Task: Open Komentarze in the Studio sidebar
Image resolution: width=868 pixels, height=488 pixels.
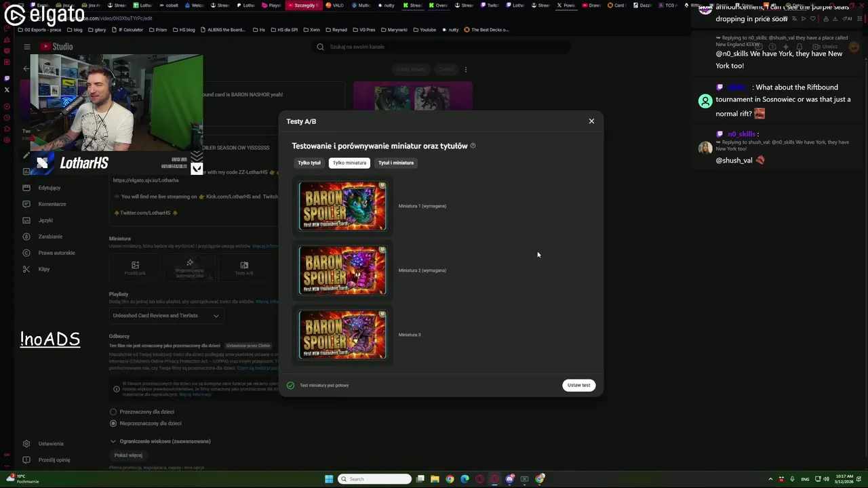Action: click(52, 204)
